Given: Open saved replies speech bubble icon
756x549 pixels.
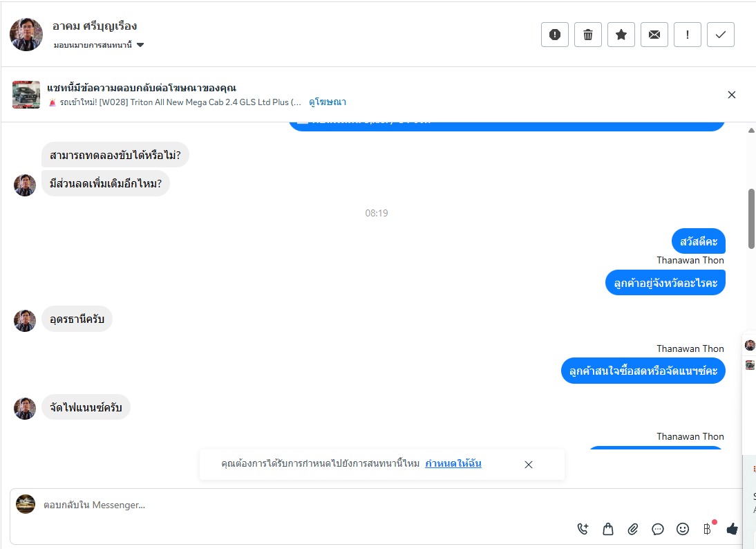Looking at the screenshot, I should pyautogui.click(x=658, y=529).
